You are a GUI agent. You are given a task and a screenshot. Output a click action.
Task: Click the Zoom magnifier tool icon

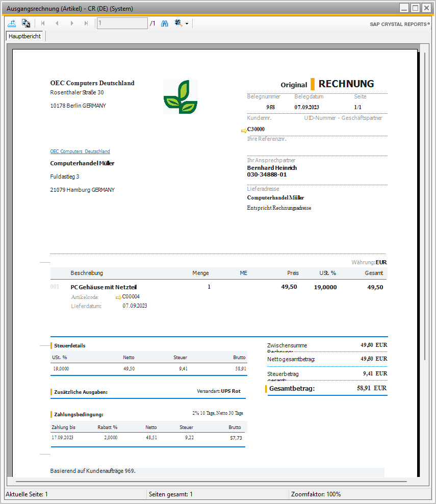[x=178, y=23]
